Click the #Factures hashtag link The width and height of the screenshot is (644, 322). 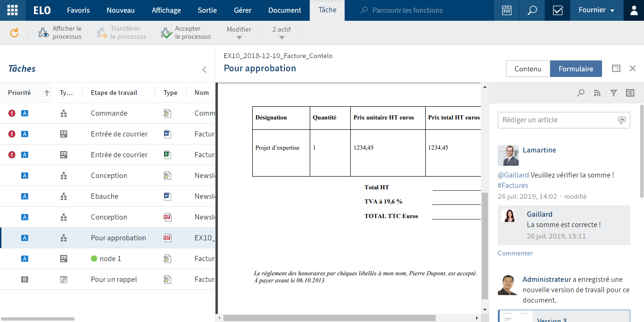513,186
